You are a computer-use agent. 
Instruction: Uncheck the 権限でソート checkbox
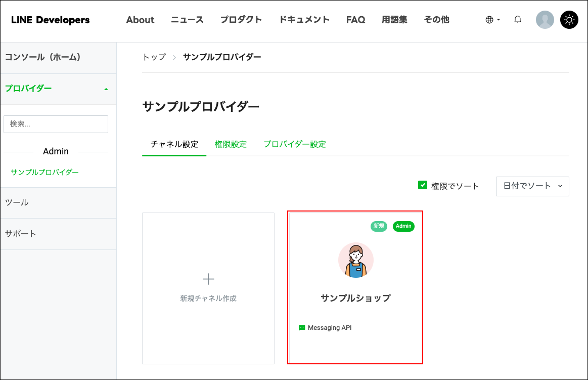click(423, 185)
